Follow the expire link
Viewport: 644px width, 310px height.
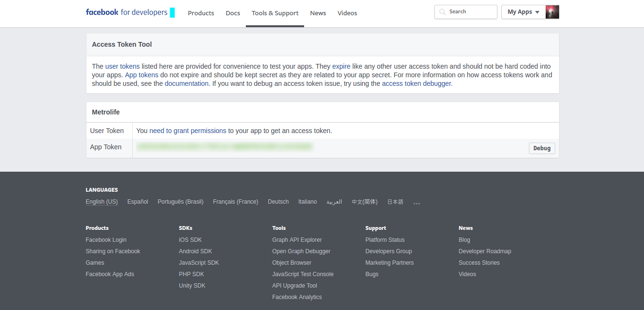(341, 66)
